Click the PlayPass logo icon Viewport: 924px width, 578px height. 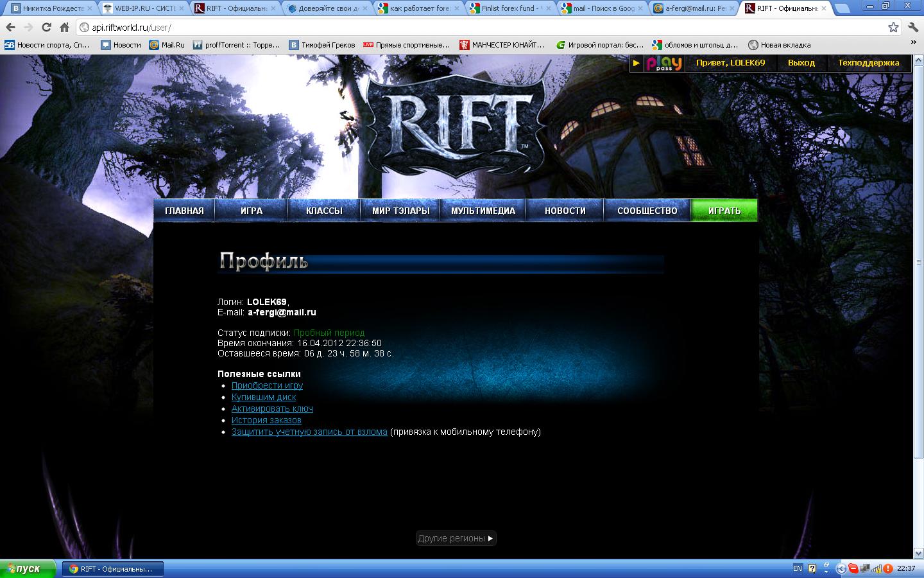(664, 63)
